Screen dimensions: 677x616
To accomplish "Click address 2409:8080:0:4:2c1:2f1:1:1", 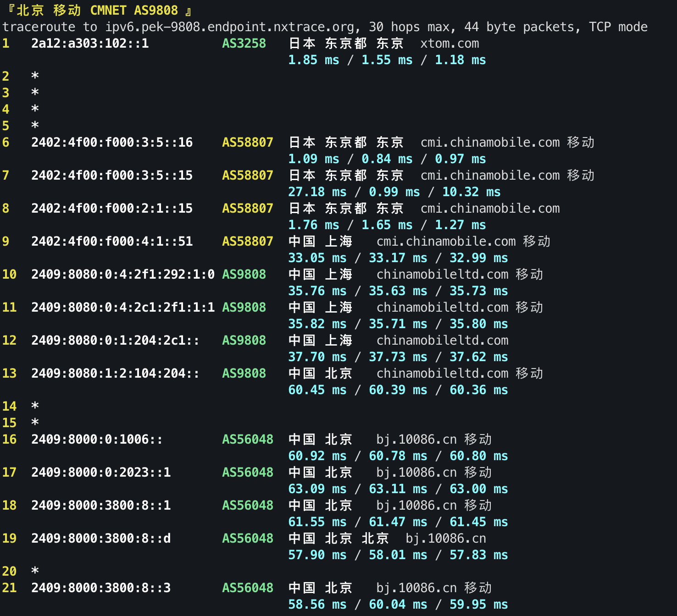I will point(123,308).
